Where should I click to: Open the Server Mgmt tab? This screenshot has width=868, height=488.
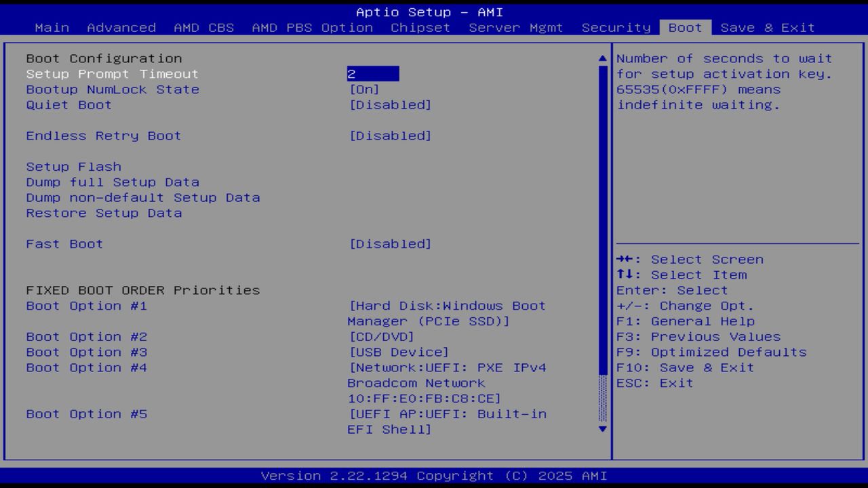[516, 27]
